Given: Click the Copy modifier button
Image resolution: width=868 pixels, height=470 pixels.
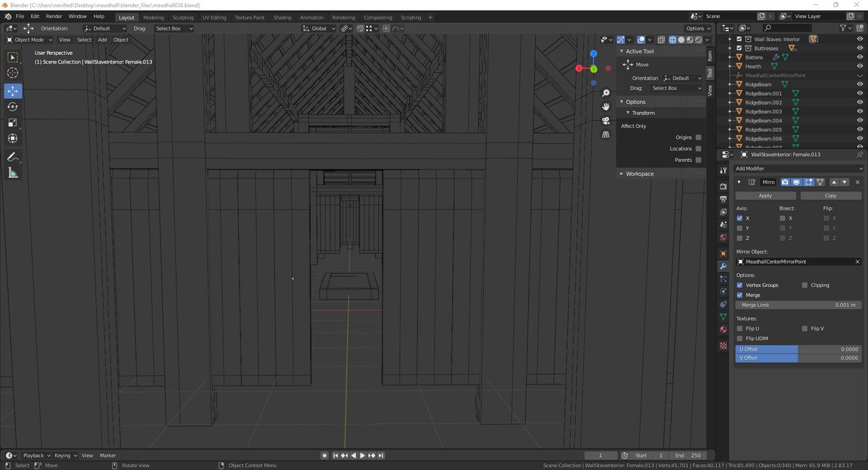Looking at the screenshot, I should [x=830, y=195].
